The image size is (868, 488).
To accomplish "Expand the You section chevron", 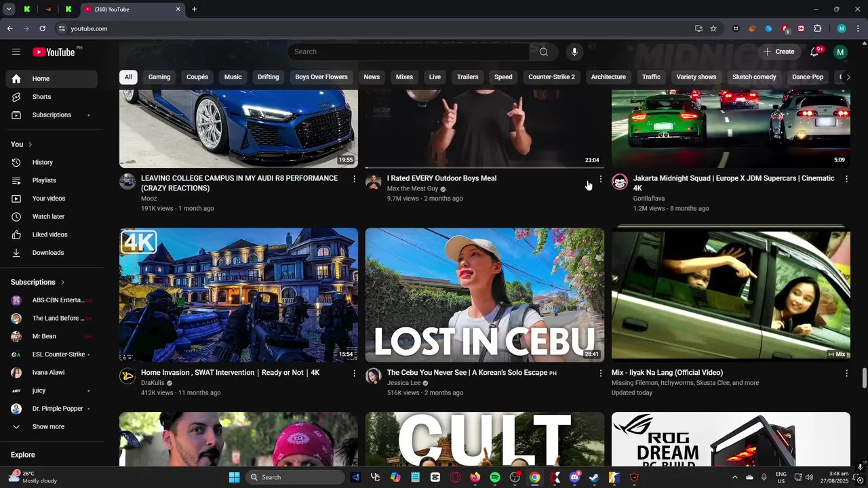I will coord(30,144).
